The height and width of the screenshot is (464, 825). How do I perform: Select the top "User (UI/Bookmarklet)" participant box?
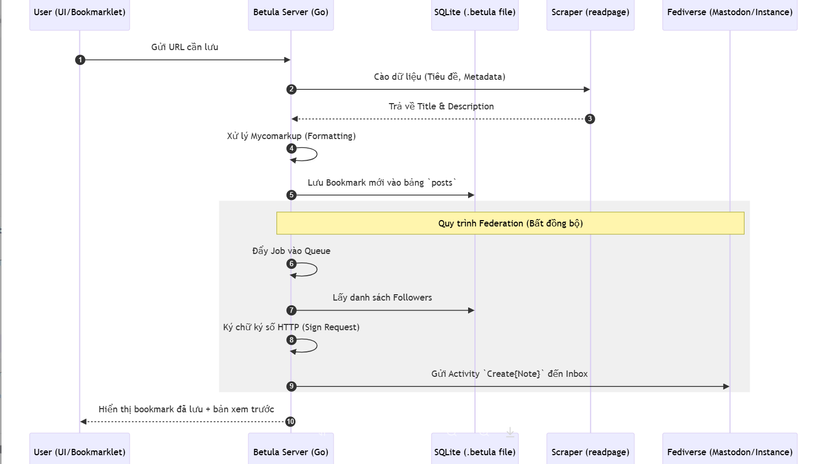click(x=80, y=13)
